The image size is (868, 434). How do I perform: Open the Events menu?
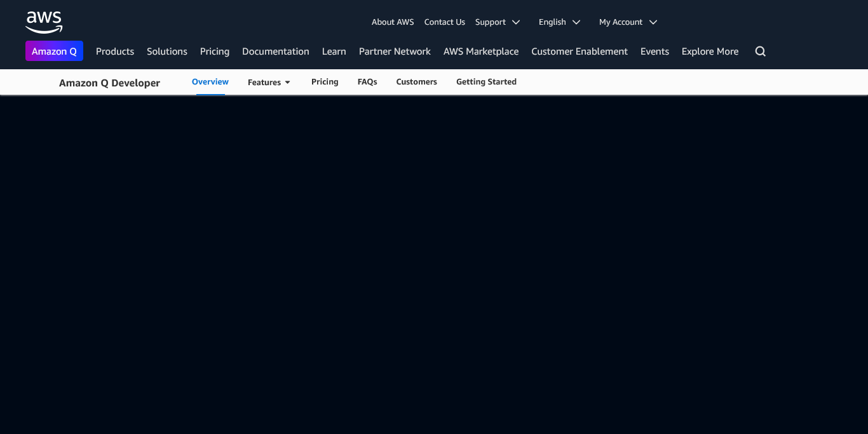click(654, 51)
